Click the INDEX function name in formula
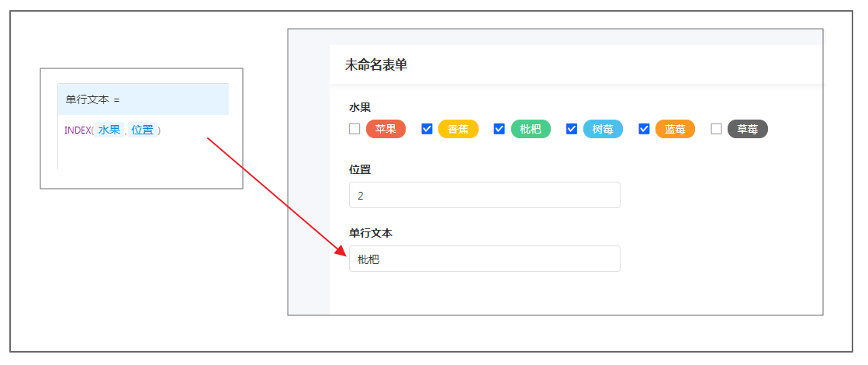Image resolution: width=868 pixels, height=365 pixels. [77, 130]
